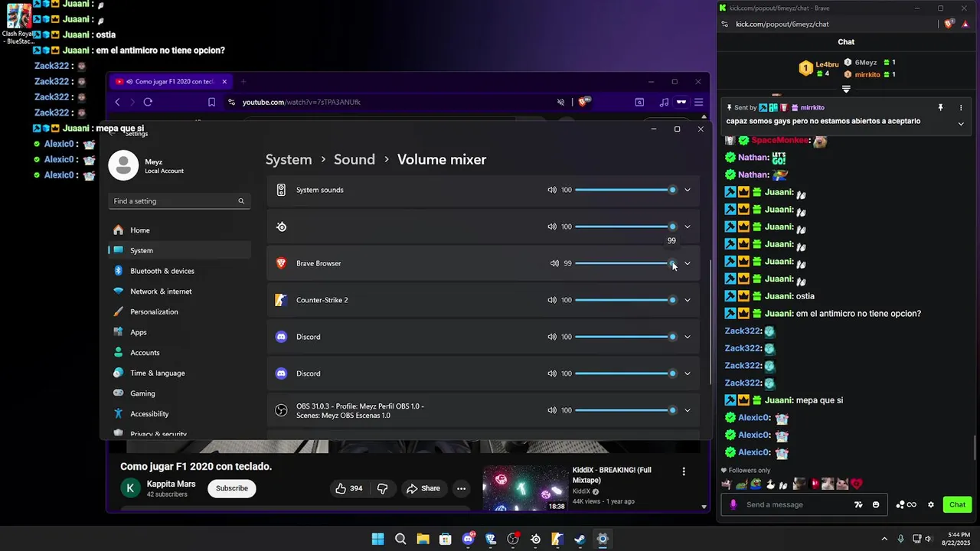Select System in Settings sidebar
The height and width of the screenshot is (551, 980).
click(180, 250)
